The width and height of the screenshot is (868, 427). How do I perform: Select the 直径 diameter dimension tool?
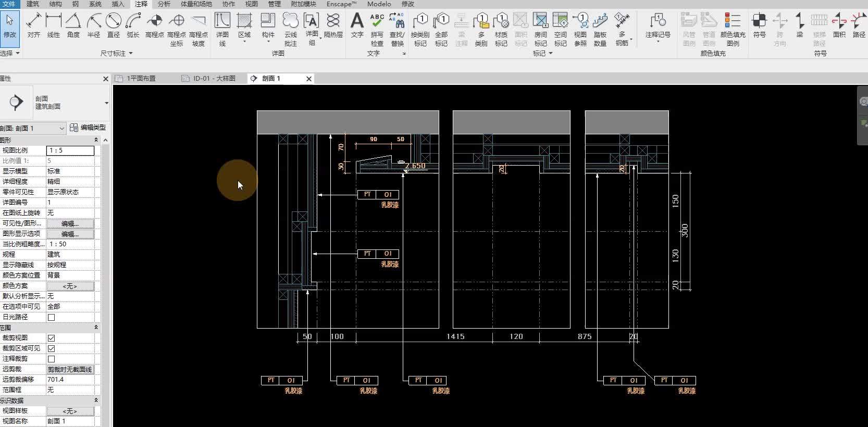(114, 26)
